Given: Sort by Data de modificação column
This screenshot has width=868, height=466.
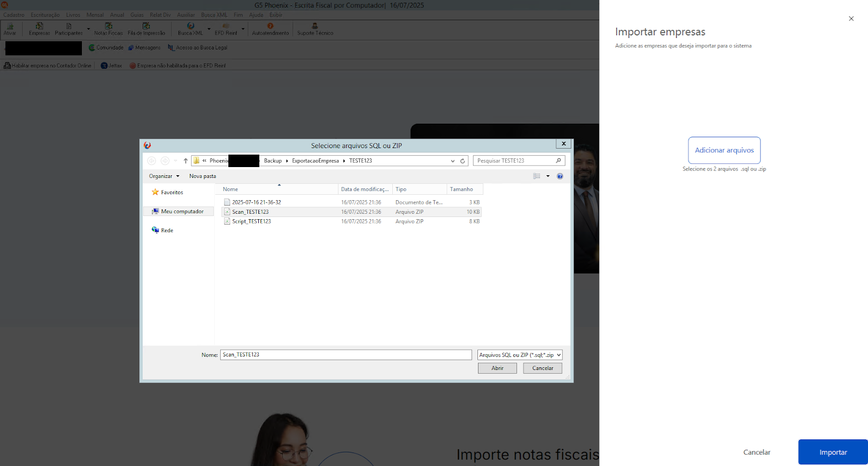Looking at the screenshot, I should (x=365, y=189).
